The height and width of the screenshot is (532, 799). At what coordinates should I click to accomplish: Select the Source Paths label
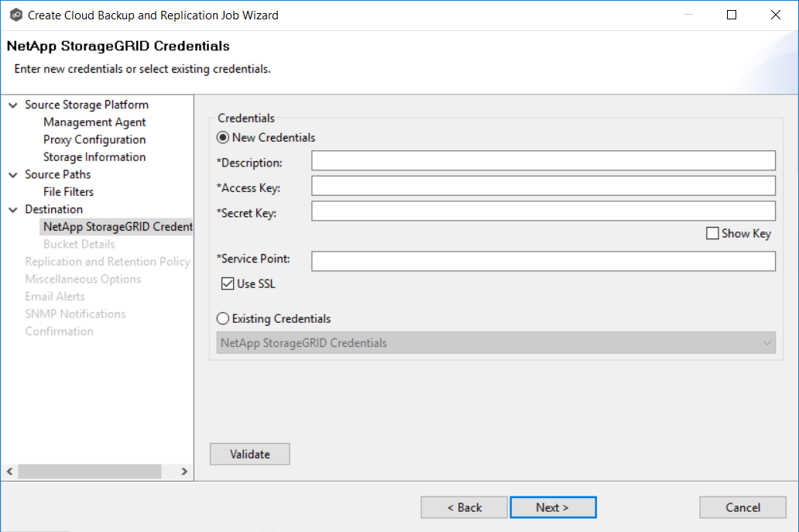(57, 175)
